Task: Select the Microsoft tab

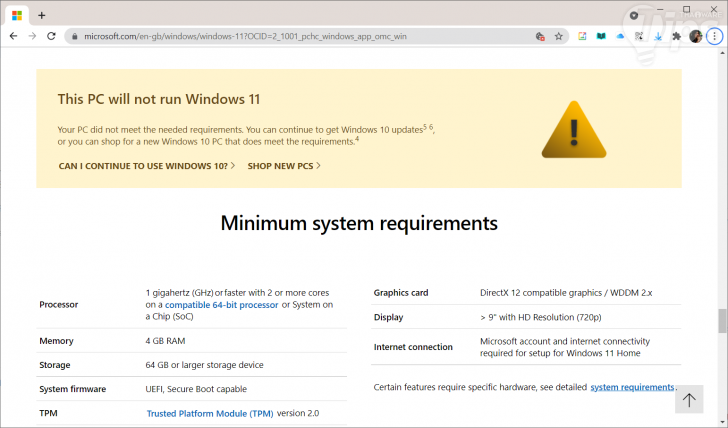Action: 17,15
